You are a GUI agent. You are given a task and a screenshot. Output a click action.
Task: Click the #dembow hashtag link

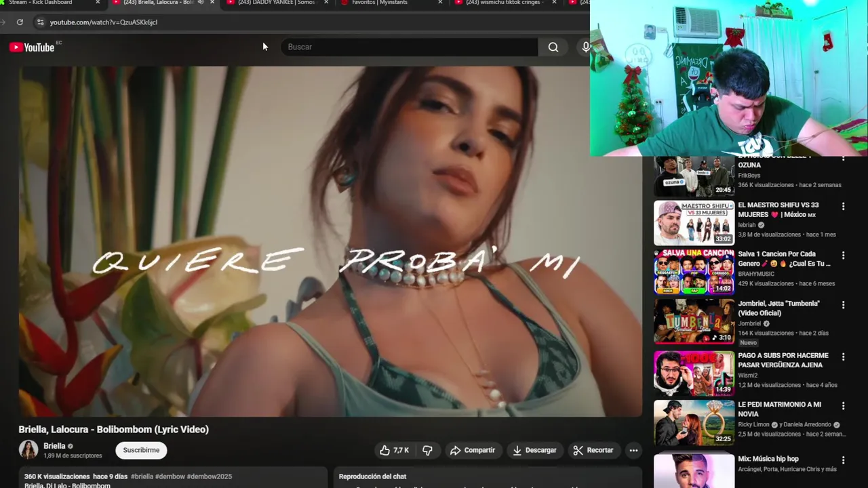[x=169, y=476]
